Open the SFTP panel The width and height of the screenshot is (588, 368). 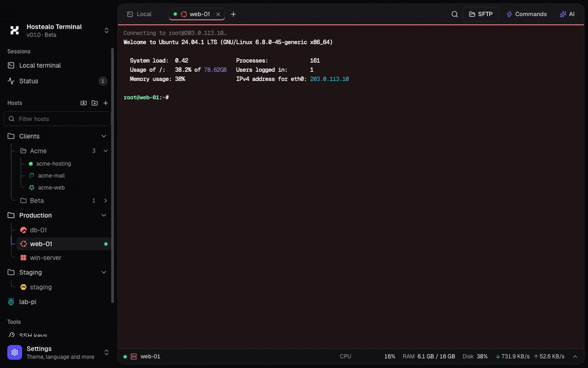[481, 14]
